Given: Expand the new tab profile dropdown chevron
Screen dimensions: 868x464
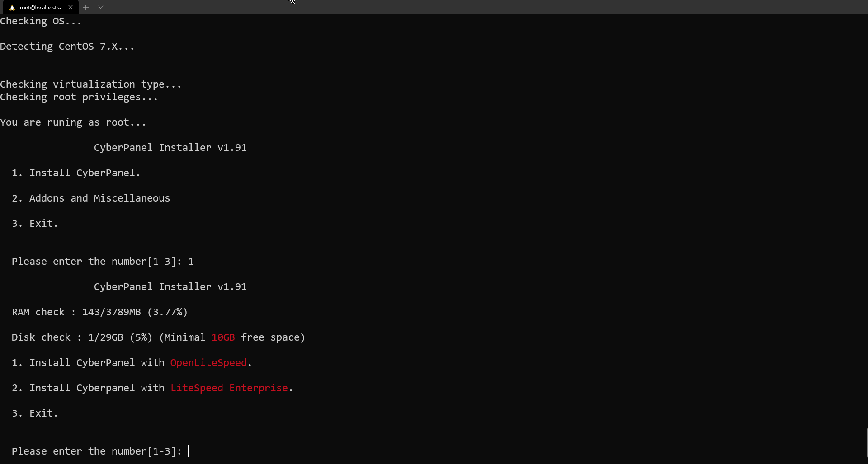Looking at the screenshot, I should point(101,7).
